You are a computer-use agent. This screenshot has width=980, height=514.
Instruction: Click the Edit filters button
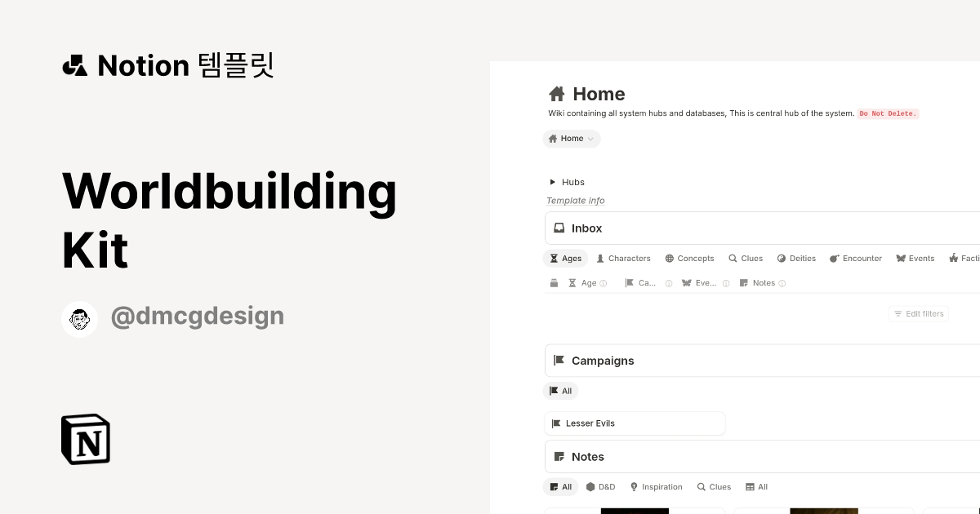pos(919,313)
